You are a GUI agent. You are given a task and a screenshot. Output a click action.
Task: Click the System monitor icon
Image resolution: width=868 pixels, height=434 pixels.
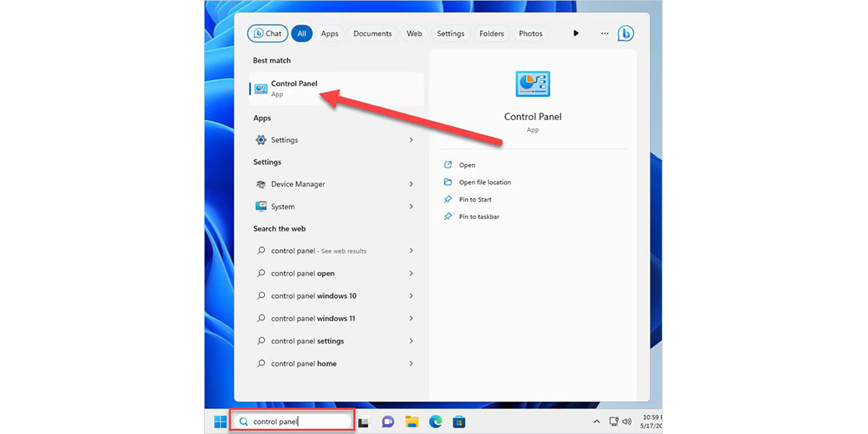(x=261, y=207)
